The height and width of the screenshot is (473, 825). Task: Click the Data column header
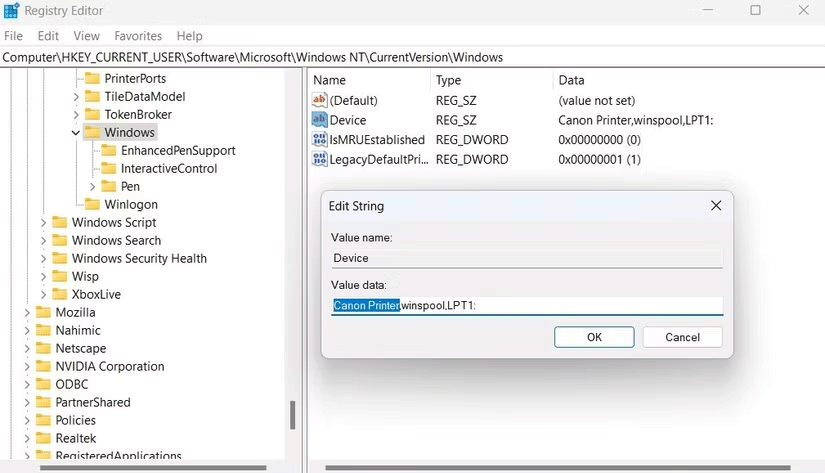click(572, 80)
